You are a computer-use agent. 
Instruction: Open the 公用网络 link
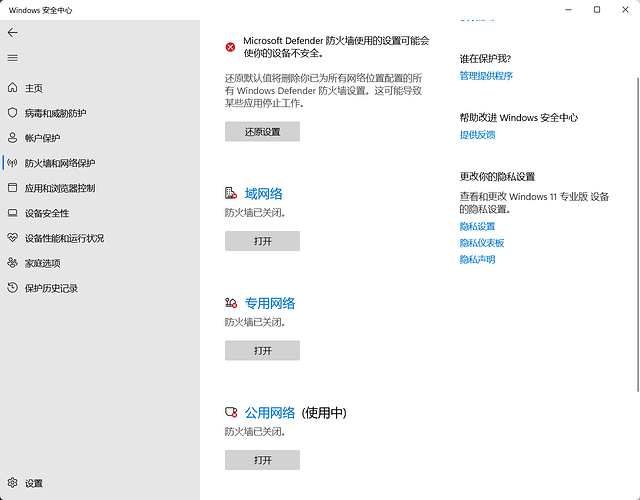[270, 413]
